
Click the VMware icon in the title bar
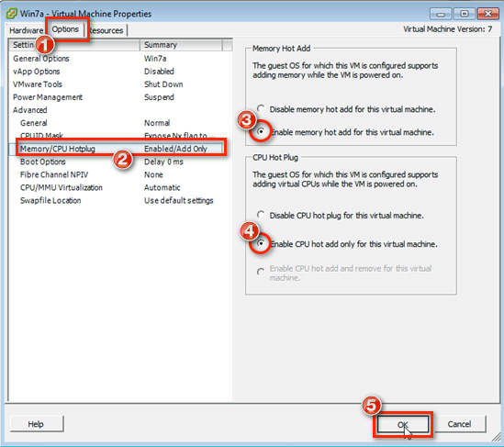coord(12,14)
